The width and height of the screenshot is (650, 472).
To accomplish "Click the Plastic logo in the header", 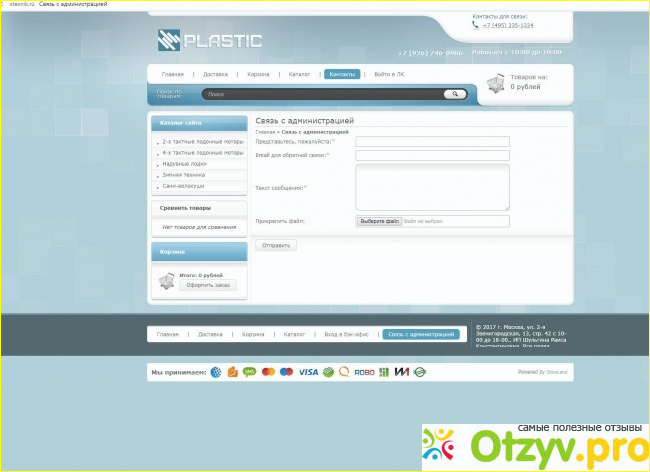I will point(209,41).
